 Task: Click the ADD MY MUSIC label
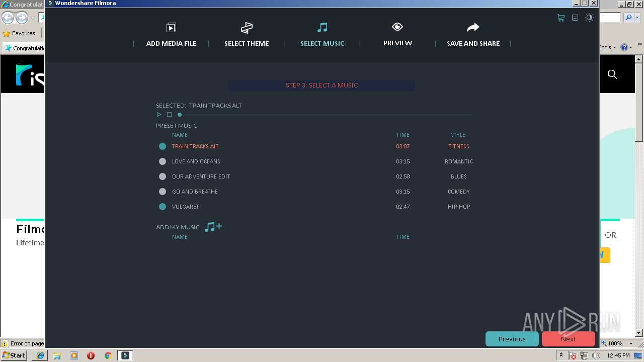[178, 227]
